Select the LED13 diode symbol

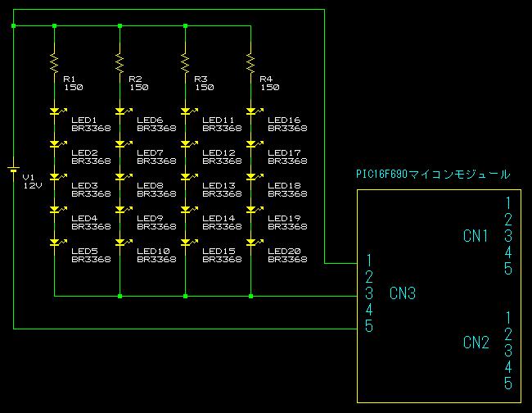[188, 177]
